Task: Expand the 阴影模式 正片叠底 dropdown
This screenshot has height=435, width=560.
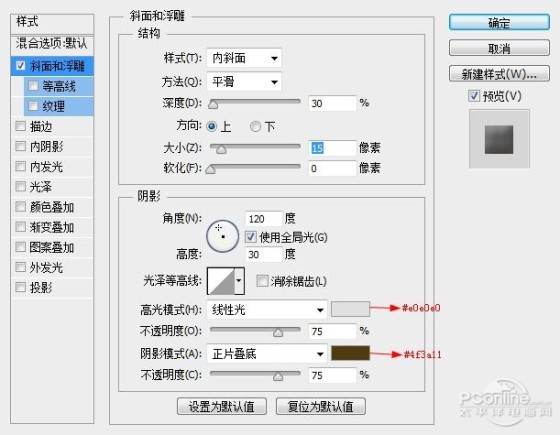Action: (267, 354)
